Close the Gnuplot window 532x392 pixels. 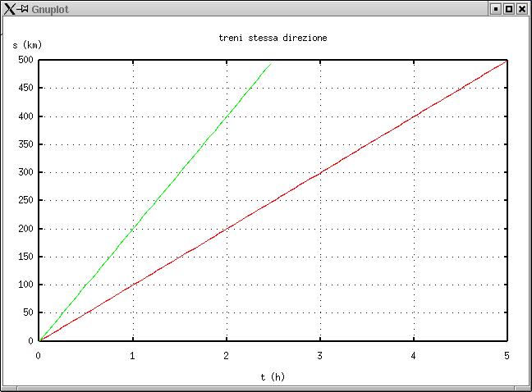pos(522,8)
